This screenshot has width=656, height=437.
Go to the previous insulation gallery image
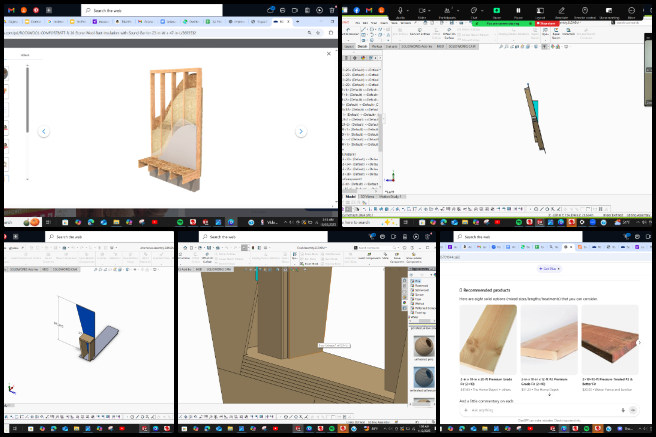(x=44, y=131)
